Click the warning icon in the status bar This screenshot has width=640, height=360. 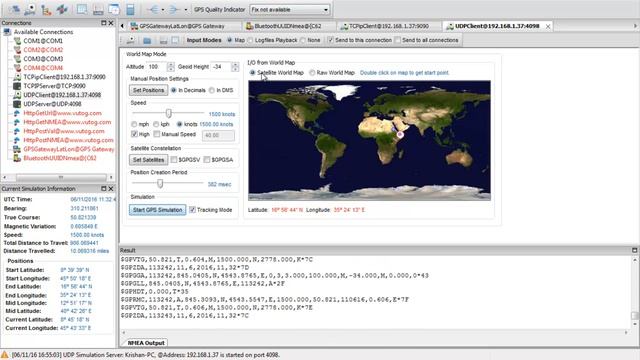pyautogui.click(x=4, y=355)
